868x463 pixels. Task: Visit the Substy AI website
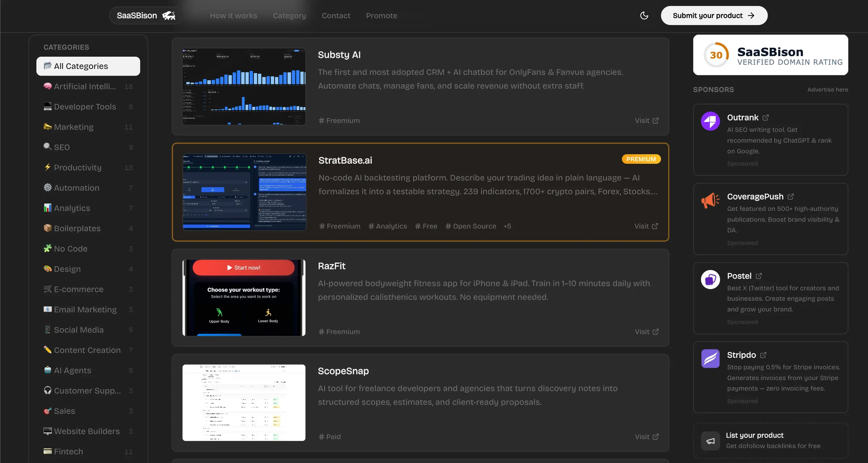(x=646, y=121)
